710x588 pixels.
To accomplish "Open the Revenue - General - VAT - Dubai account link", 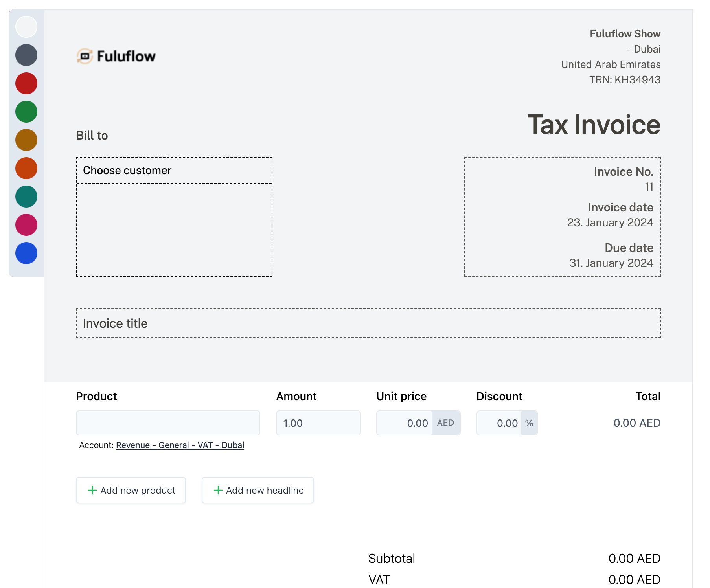I will (x=180, y=445).
